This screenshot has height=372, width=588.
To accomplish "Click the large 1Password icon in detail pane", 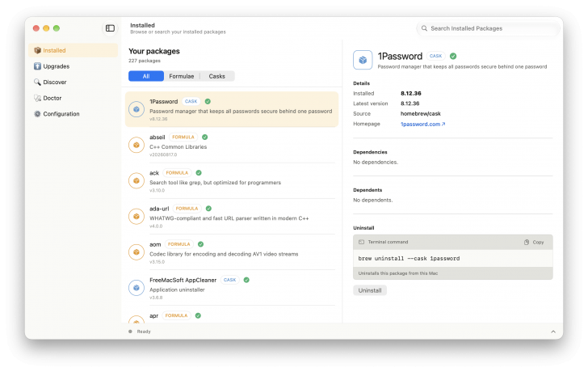I will [x=363, y=60].
